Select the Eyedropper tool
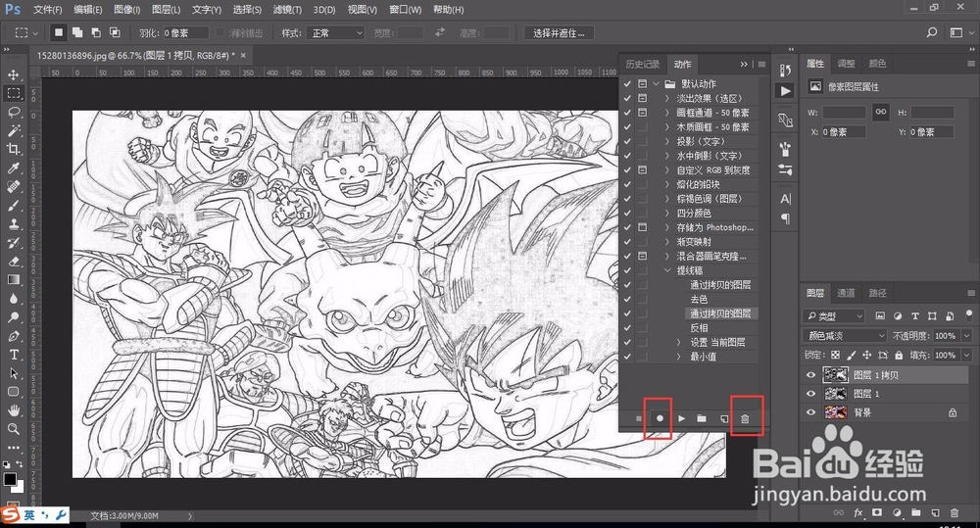Image resolution: width=980 pixels, height=528 pixels. tap(13, 168)
